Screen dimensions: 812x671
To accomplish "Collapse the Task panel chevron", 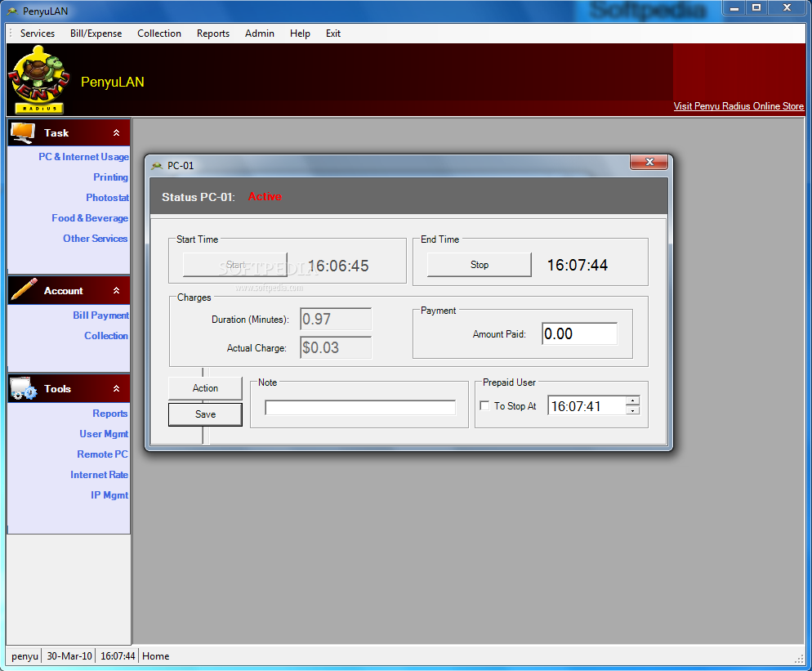I will tap(117, 132).
